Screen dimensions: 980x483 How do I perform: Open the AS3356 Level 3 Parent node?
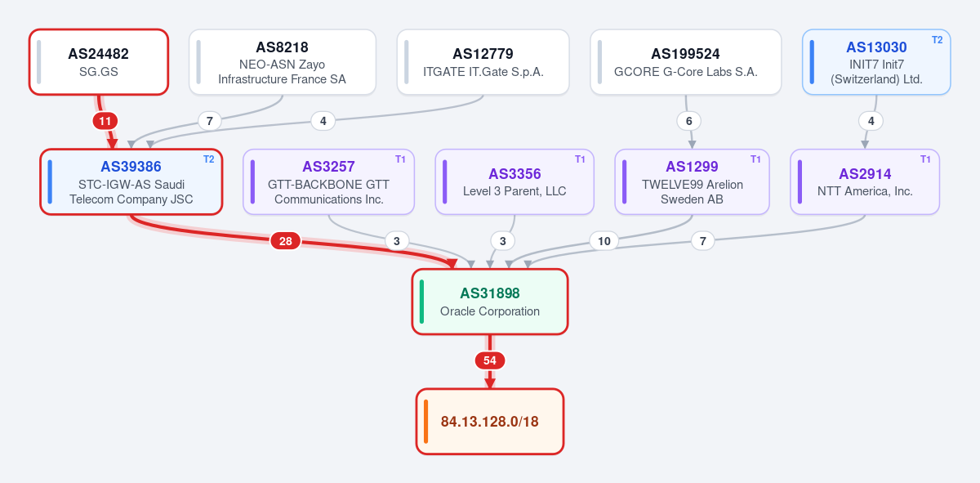pyautogui.click(x=514, y=182)
